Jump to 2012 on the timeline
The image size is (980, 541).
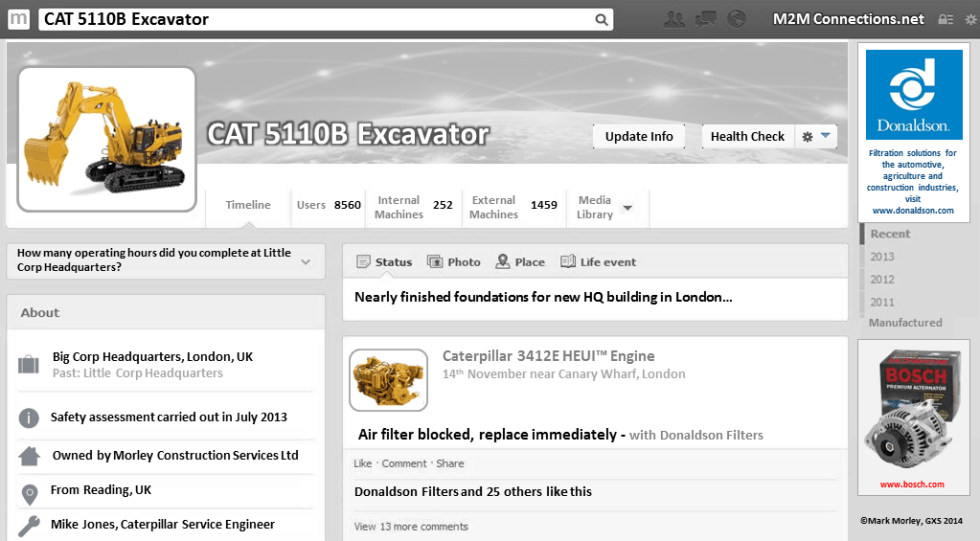882,280
